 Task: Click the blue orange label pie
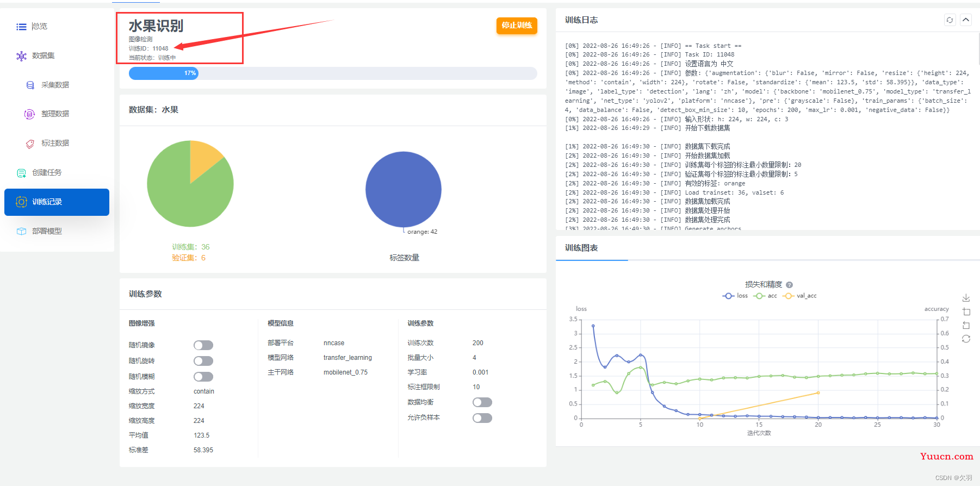coord(404,189)
